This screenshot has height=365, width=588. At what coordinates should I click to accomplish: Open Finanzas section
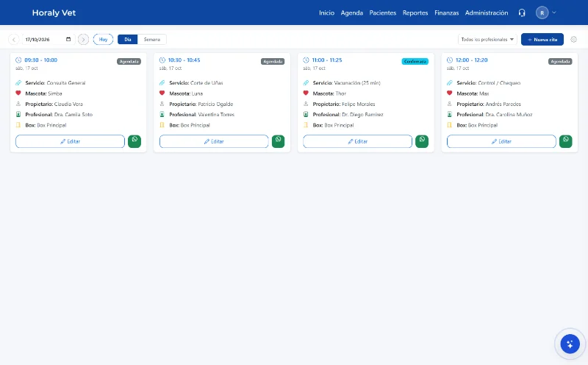tap(447, 13)
